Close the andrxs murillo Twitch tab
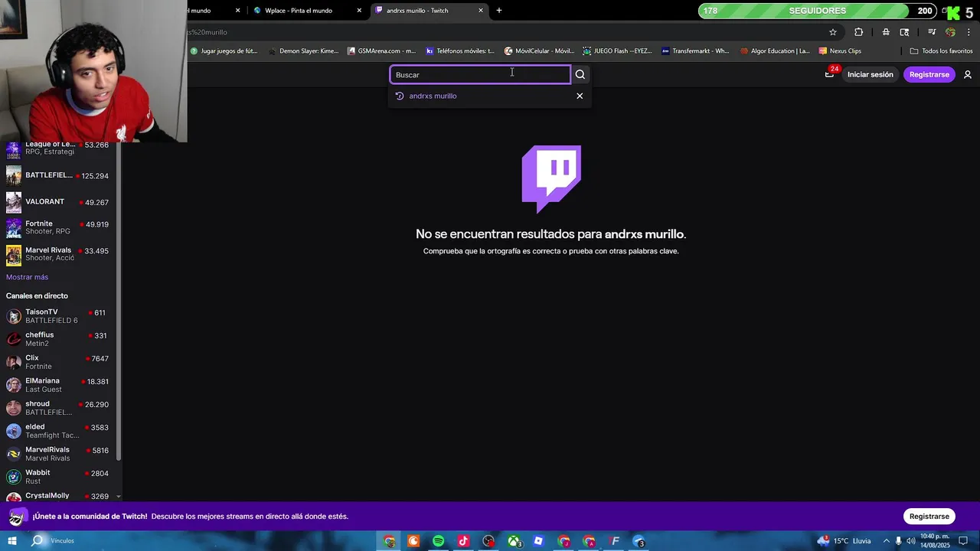 tap(481, 11)
